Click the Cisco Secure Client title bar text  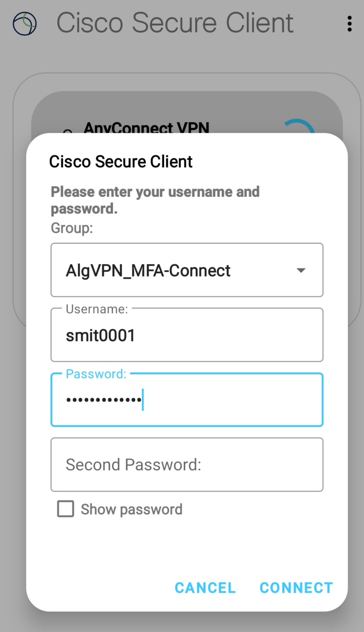[x=174, y=23]
